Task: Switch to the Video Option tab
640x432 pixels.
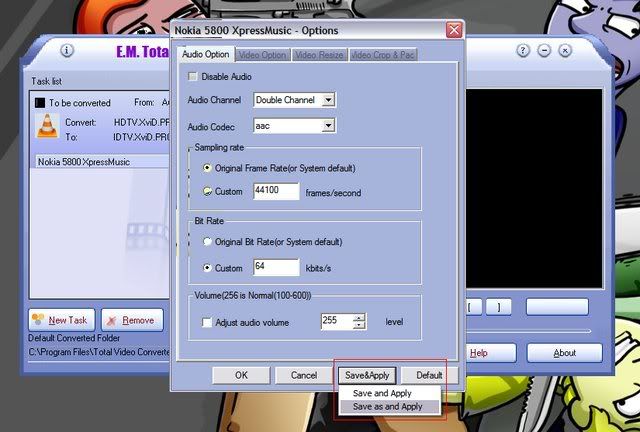Action: point(263,54)
